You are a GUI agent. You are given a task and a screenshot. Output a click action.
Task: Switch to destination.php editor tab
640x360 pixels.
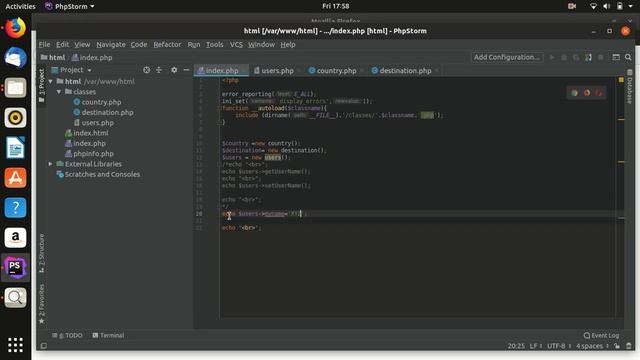tap(404, 71)
